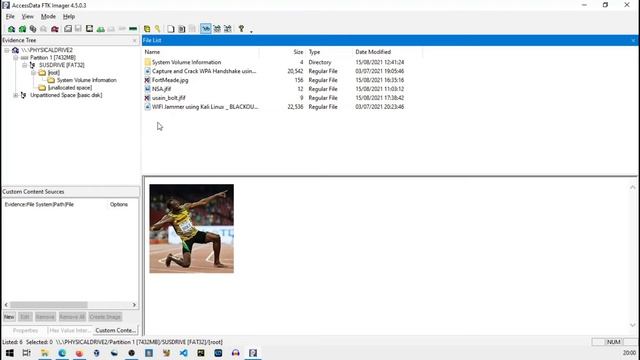640x360 pixels.
Task: Select SUSDRIVE [FAT32] in the tree
Action: coord(62,65)
